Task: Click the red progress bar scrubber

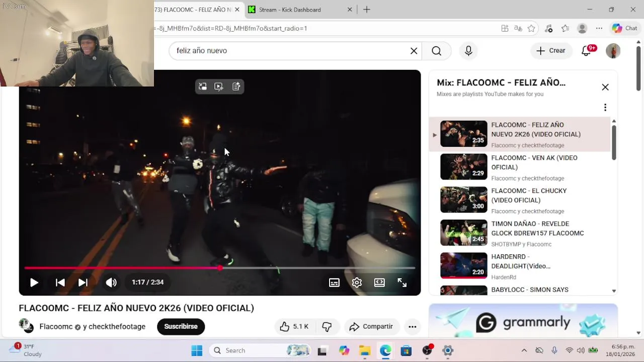Action: (220, 268)
